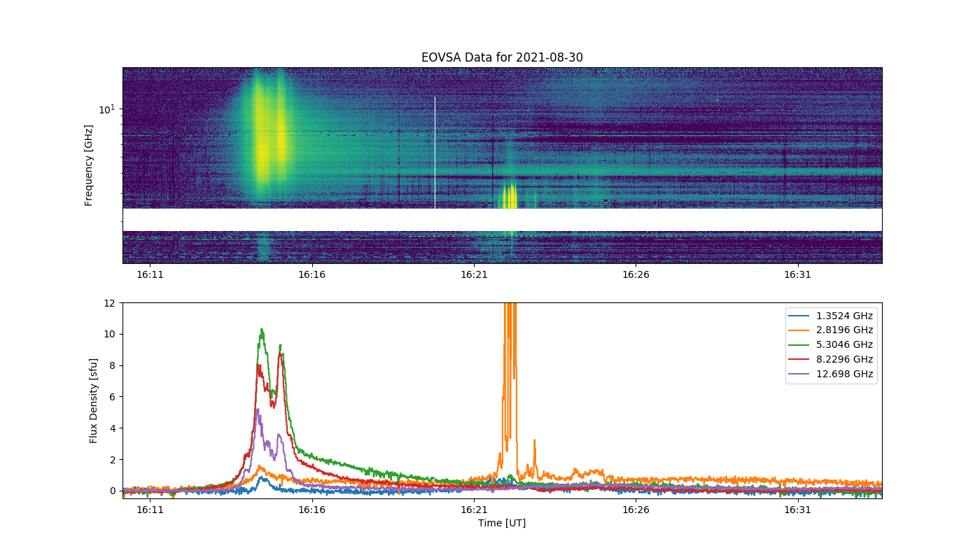Click the EOVSA Data for 2021-08-30 title
This screenshot has width=980, height=560.
[x=502, y=57]
